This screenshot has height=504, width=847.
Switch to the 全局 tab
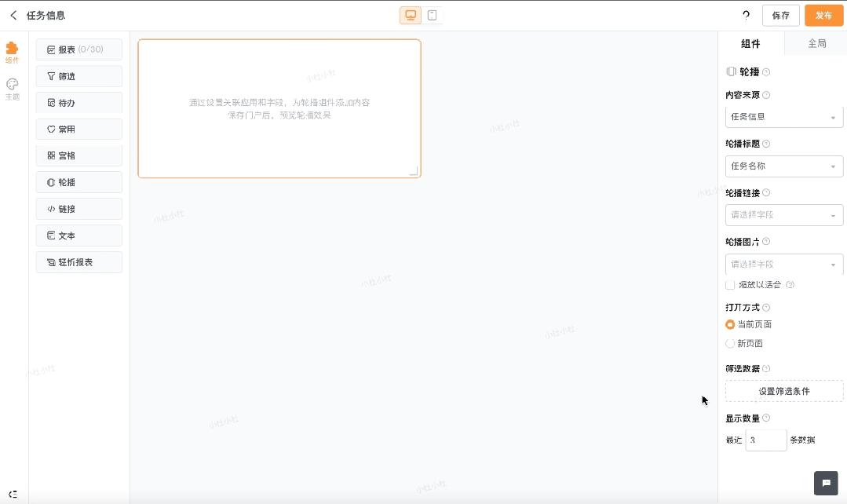tap(816, 43)
